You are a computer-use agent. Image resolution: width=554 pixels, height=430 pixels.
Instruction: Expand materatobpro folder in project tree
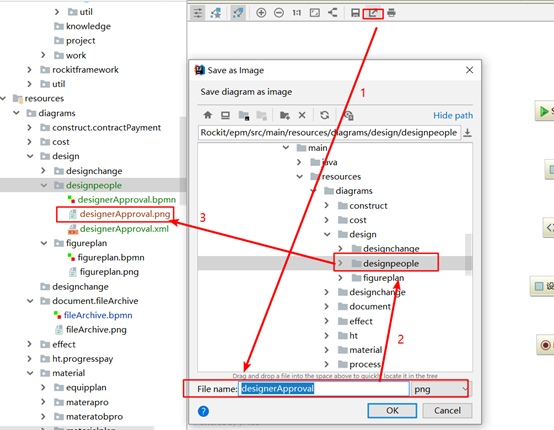(43, 417)
